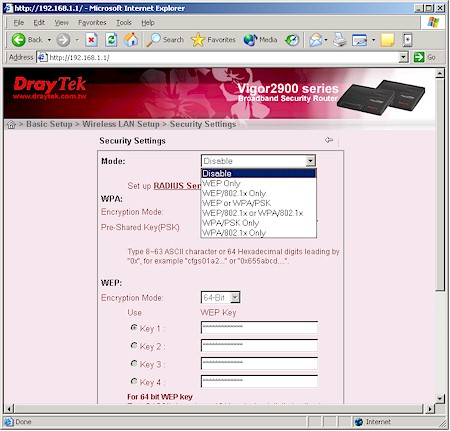This screenshot has width=450, height=431.
Task: Click the DrayTek logo
Action: click(50, 84)
